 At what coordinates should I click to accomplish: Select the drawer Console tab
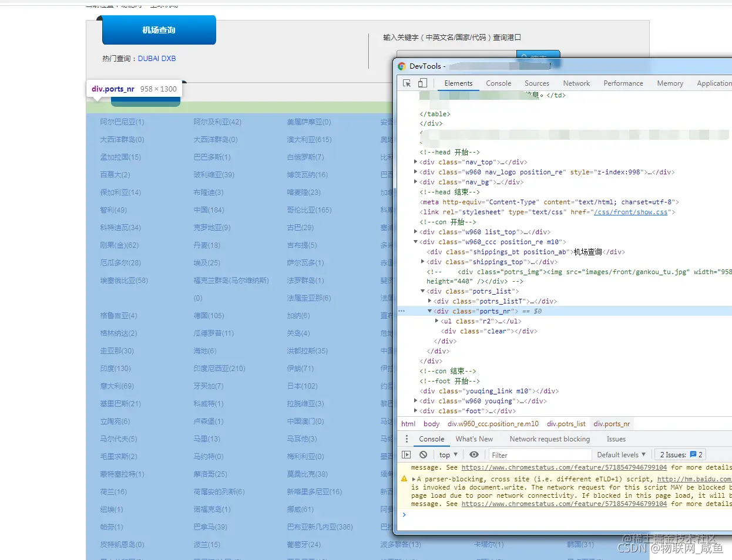tap(432, 439)
